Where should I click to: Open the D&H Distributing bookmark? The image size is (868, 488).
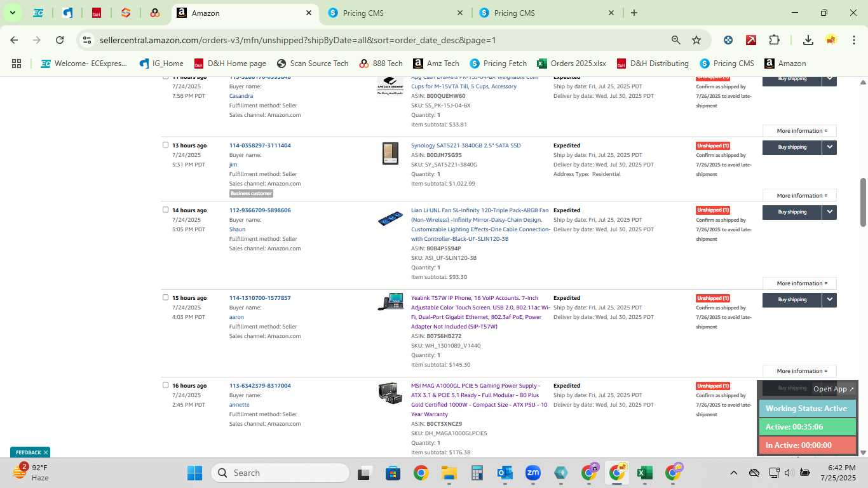(653, 64)
